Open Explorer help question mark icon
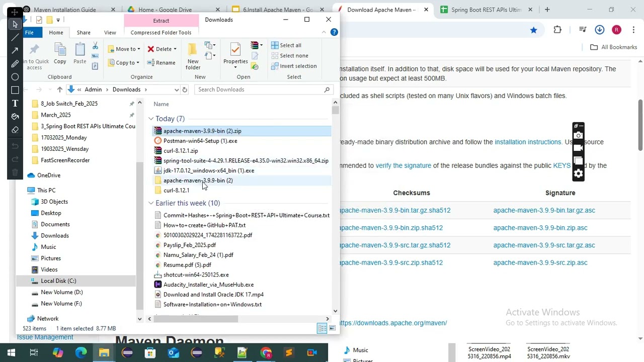This screenshot has height=362, width=644. click(x=334, y=32)
